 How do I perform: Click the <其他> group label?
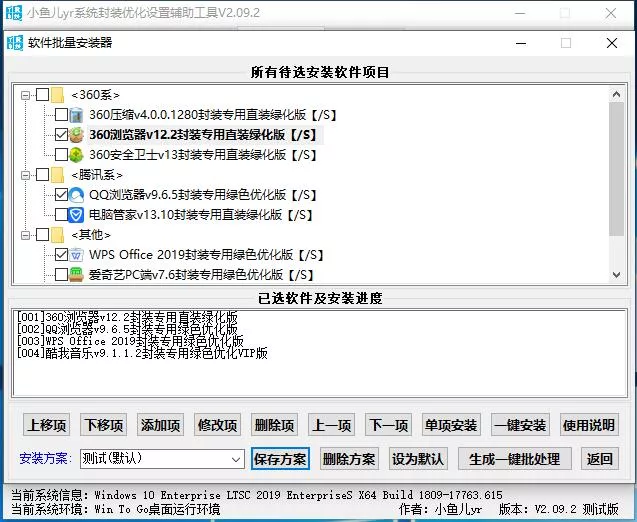coord(91,235)
